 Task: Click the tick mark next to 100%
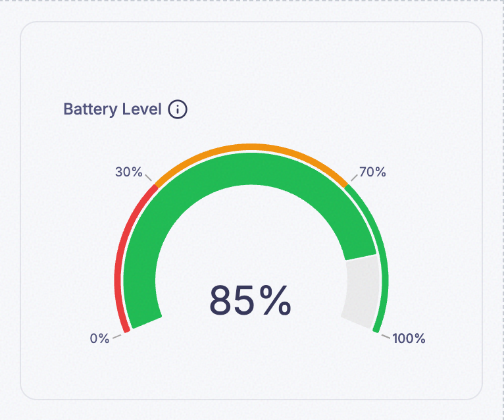[386, 336]
